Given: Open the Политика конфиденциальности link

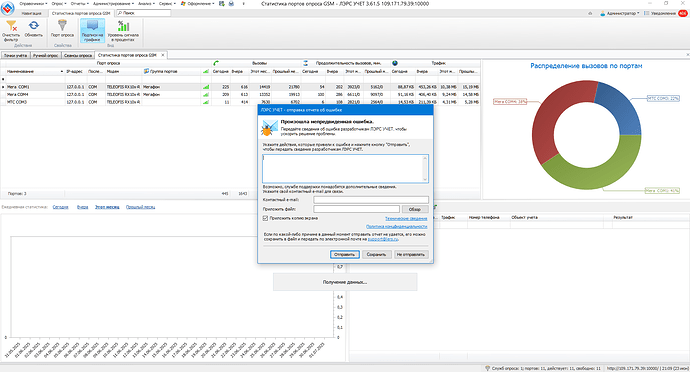Looking at the screenshot, I should point(396,226).
